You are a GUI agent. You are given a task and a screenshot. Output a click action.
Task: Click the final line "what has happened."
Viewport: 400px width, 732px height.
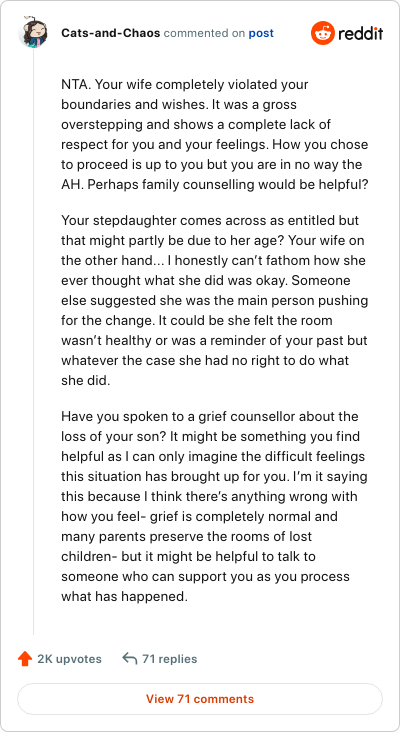pyautogui.click(x=124, y=597)
